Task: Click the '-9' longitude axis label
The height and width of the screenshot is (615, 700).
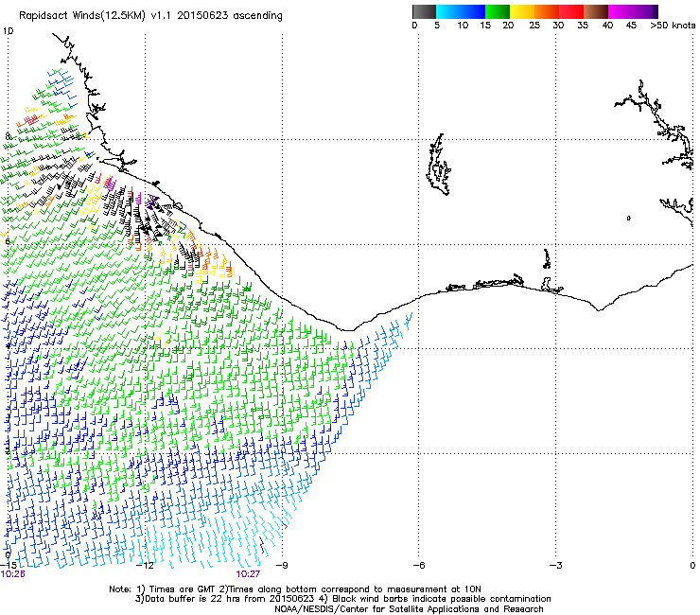Action: coord(282,566)
